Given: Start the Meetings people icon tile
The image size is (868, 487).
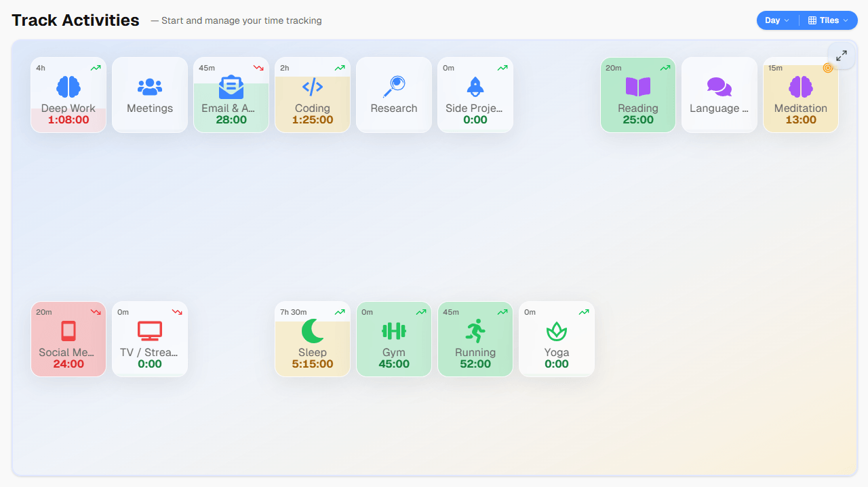Looking at the screenshot, I should (x=150, y=87).
